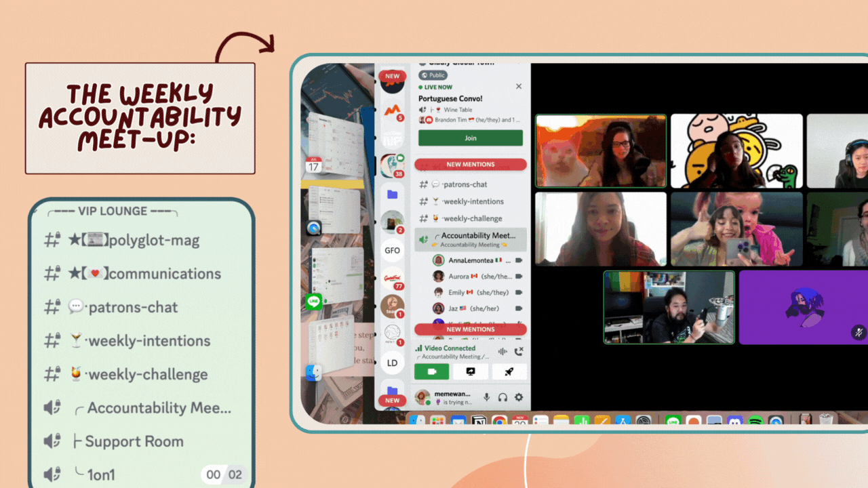Click the memewan user avatar in Discord
The image size is (868, 488).
[x=422, y=397]
